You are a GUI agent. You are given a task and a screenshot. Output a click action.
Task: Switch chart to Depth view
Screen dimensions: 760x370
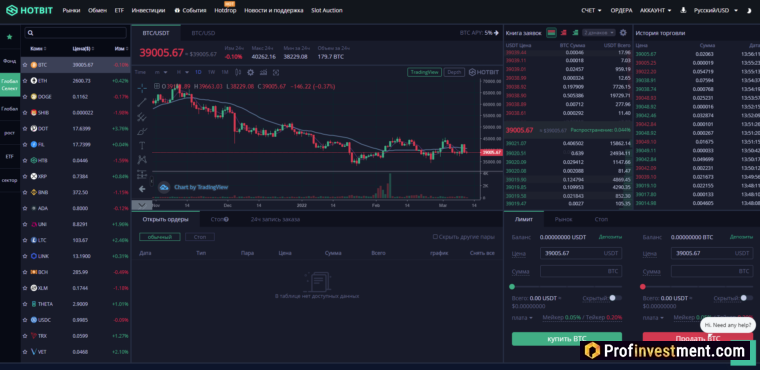tap(454, 72)
